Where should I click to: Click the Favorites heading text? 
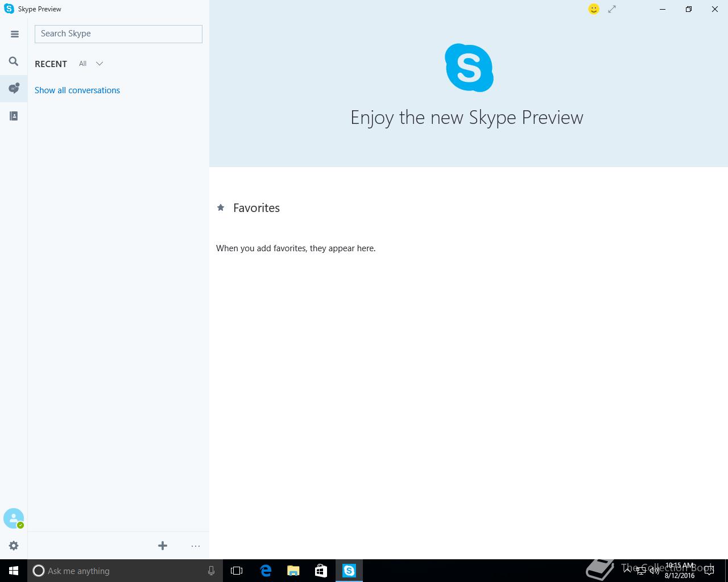(257, 208)
